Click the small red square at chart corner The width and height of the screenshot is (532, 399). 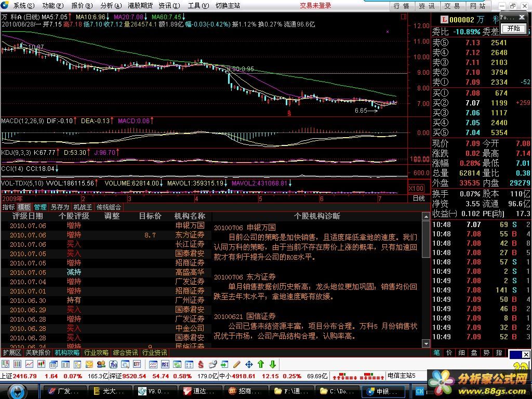click(404, 16)
